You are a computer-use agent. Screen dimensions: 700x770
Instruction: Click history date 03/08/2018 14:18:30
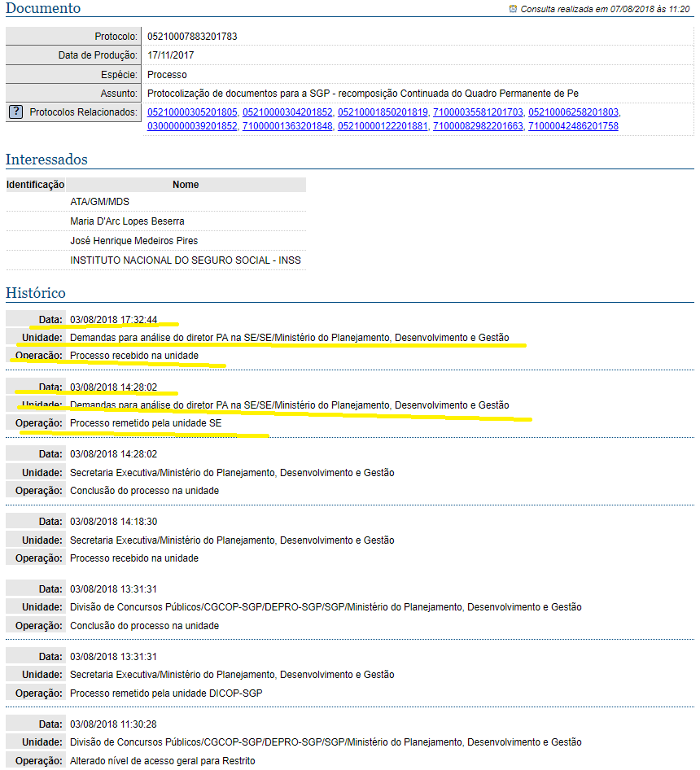tap(113, 522)
